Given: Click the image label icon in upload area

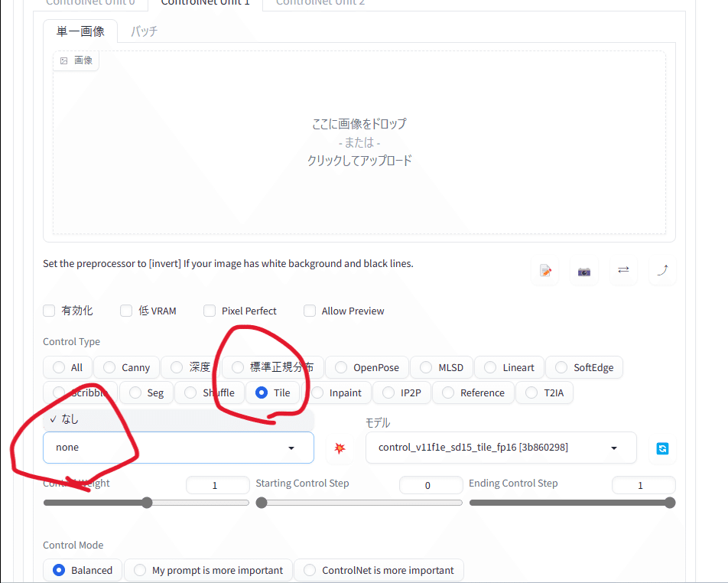Looking at the screenshot, I should [64, 60].
